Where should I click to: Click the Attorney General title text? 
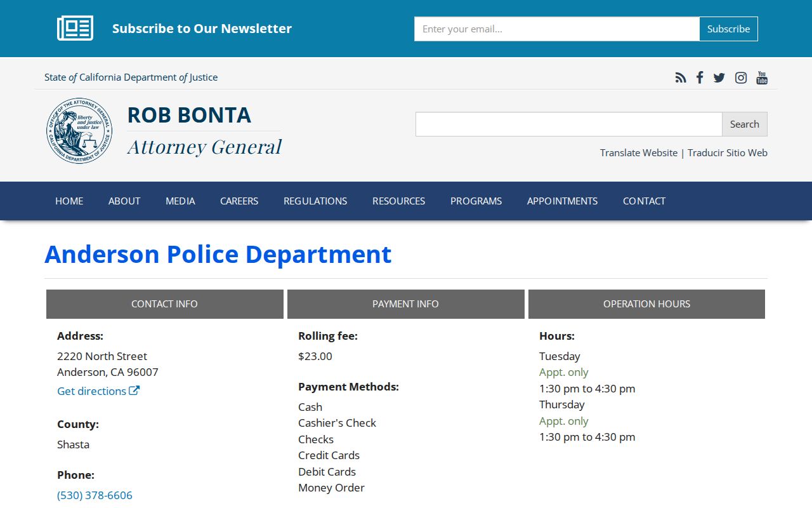tap(204, 147)
